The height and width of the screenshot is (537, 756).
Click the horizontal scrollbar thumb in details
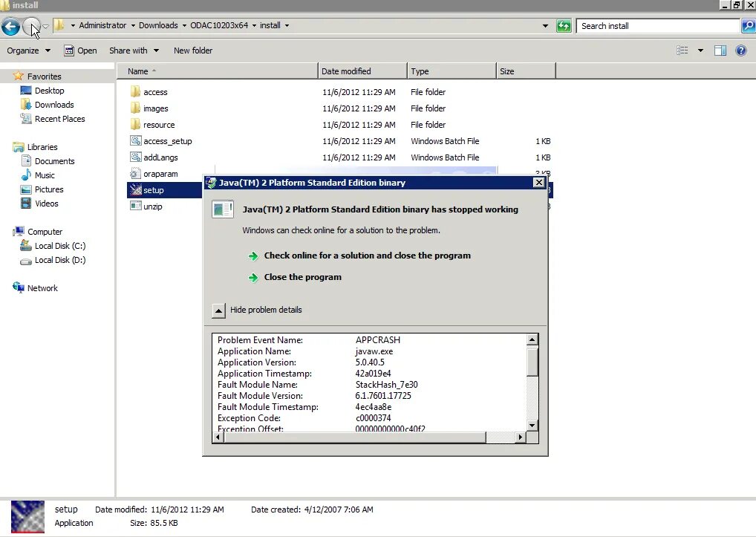tap(355, 437)
